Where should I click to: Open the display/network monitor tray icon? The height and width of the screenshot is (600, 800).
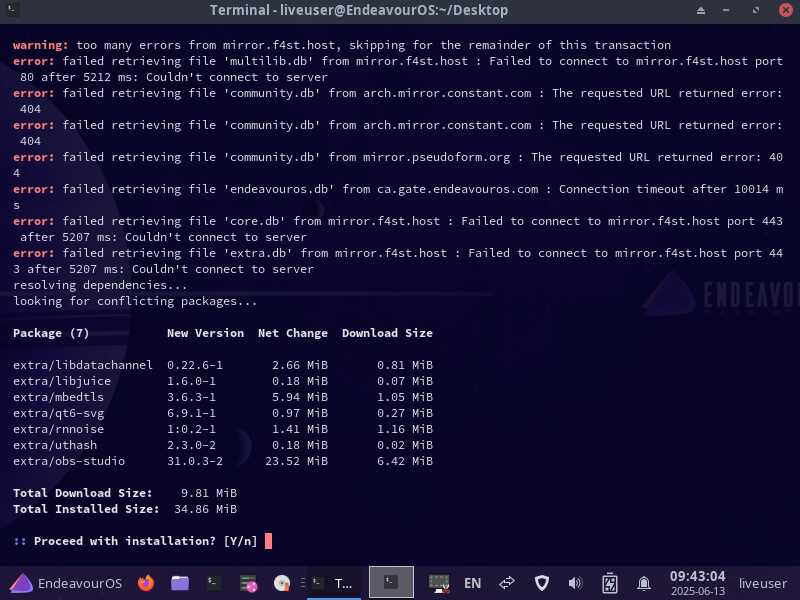[x=439, y=583]
